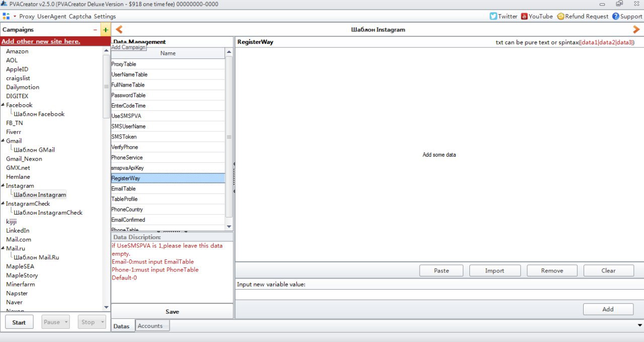Click the Name column header

pos(168,53)
